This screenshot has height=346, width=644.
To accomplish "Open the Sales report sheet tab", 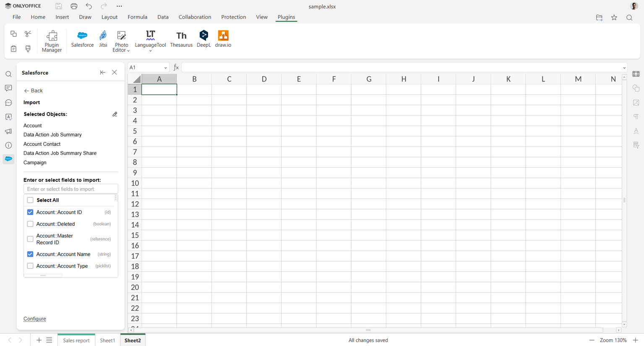I will click(x=76, y=340).
